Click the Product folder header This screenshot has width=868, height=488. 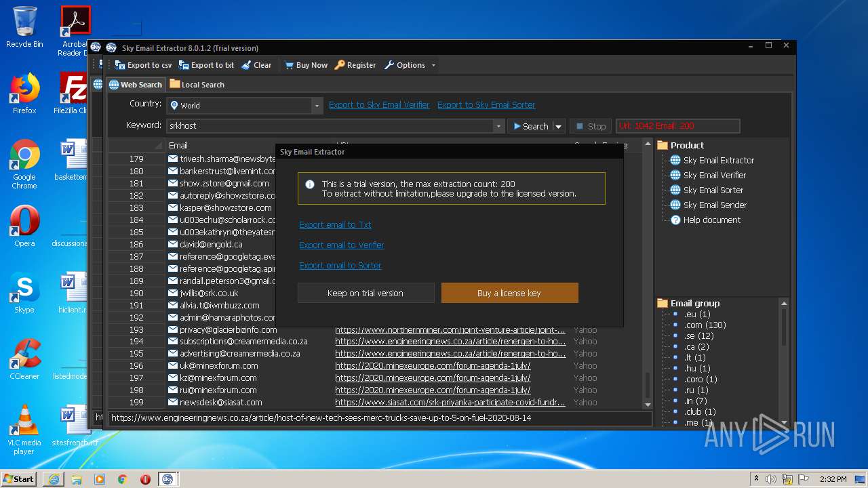pyautogui.click(x=681, y=145)
